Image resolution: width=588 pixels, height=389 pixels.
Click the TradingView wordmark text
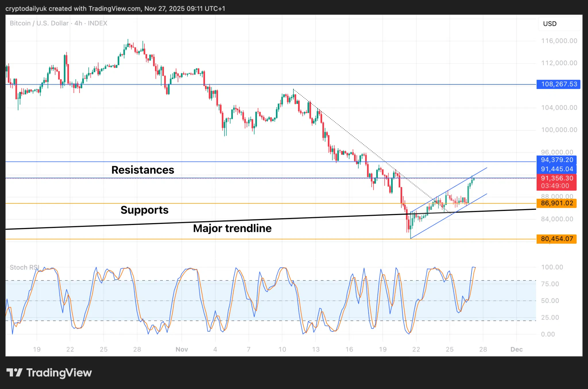click(59, 373)
